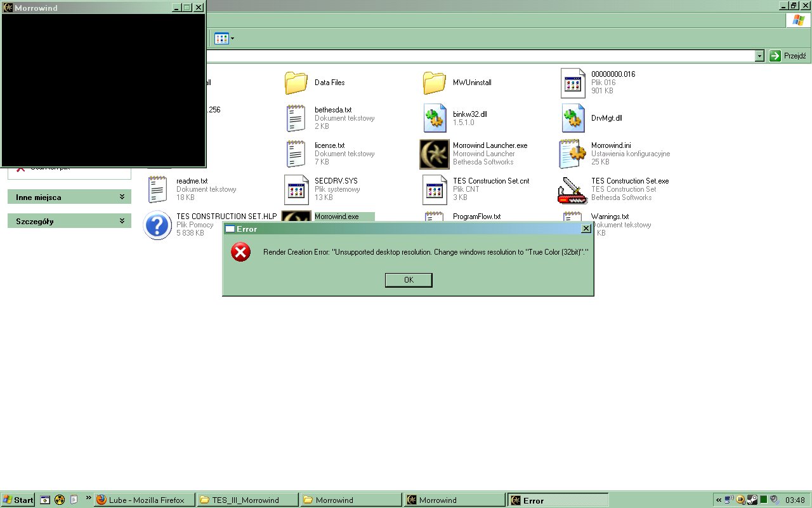Screen dimensions: 812x508
Task: Open the Start menu
Action: point(18,500)
